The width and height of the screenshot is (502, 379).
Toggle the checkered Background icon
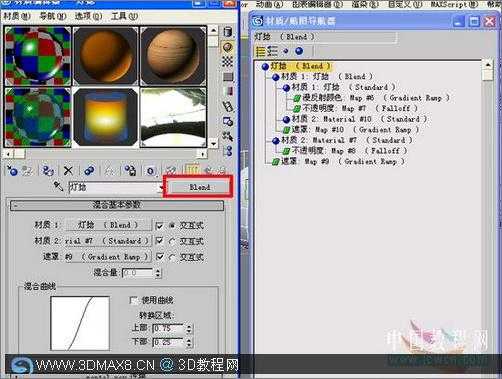[228, 62]
